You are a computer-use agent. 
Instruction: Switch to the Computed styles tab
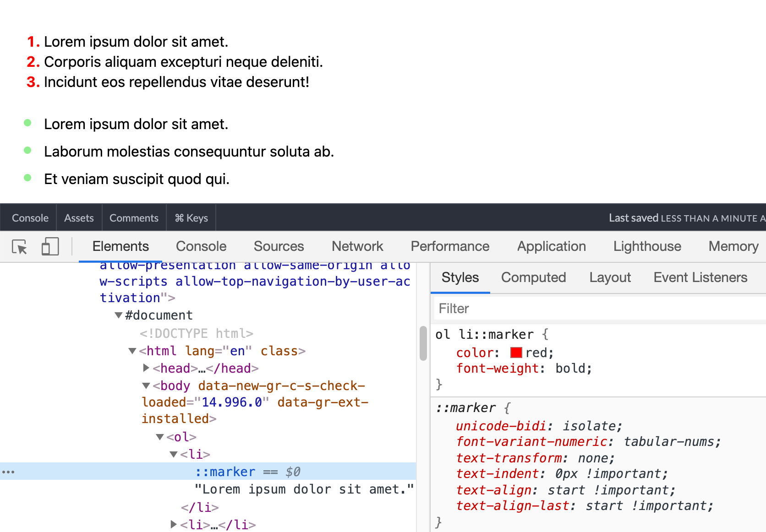point(534,277)
